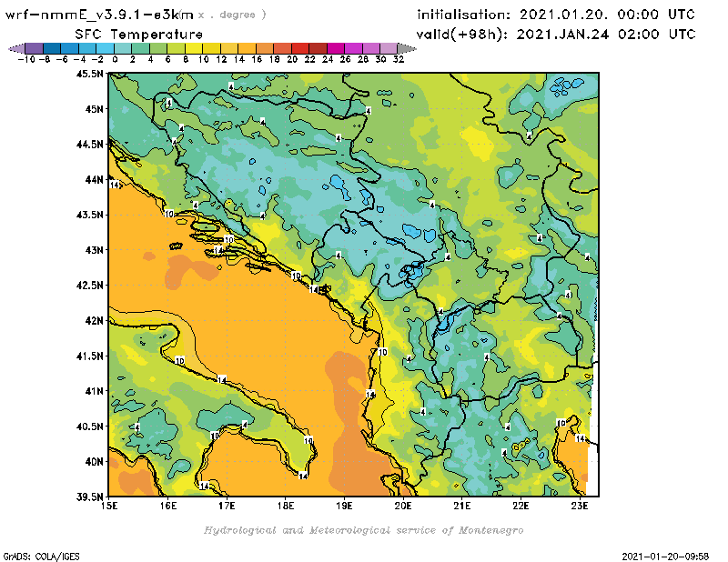Click the 'SFC Temperature' title text
The height and width of the screenshot is (562, 728).
[x=139, y=34]
